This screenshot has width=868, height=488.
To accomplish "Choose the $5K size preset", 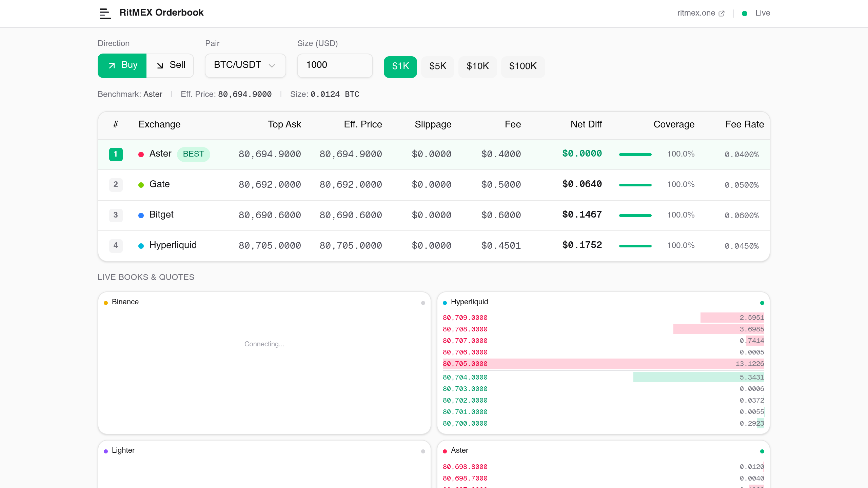I will point(438,67).
